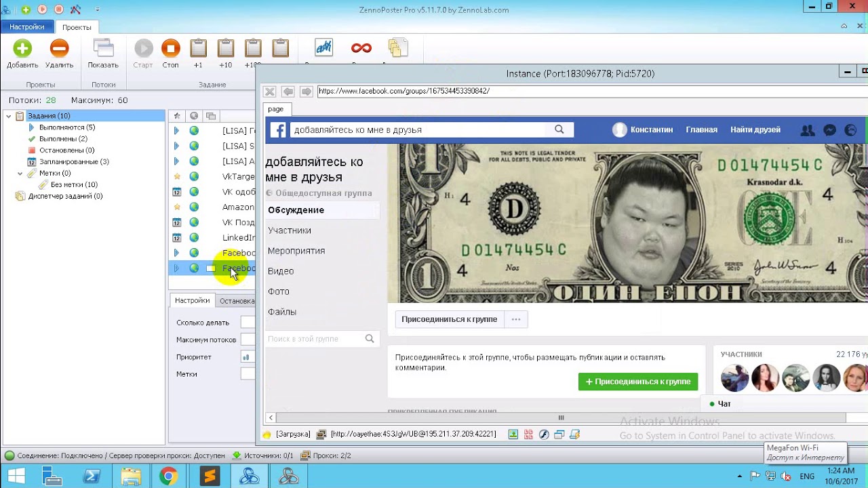Add ten runs with +10 clipboard
The width and height of the screenshot is (868, 488).
[226, 48]
